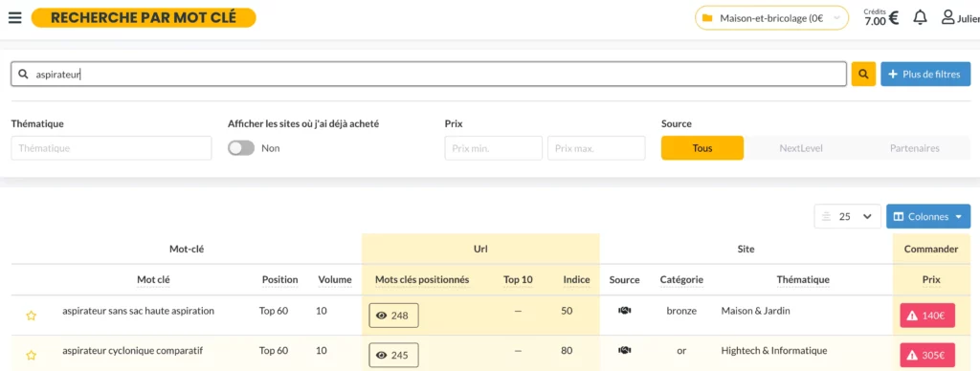980x371 pixels.
Task: View 245 positioned keywords
Action: [x=393, y=355]
